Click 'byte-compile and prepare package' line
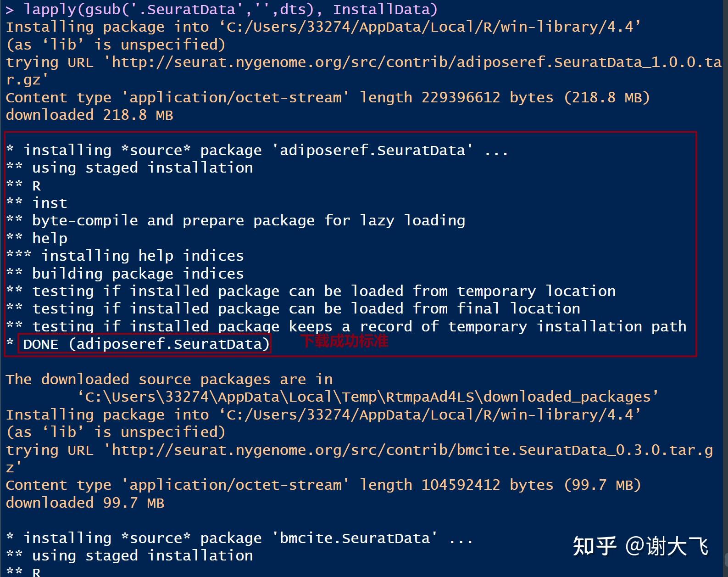This screenshot has width=728, height=577. tap(248, 221)
